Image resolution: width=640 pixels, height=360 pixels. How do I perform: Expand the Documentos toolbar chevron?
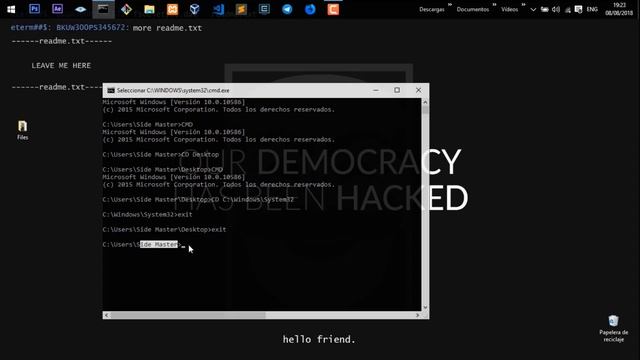point(494,5)
